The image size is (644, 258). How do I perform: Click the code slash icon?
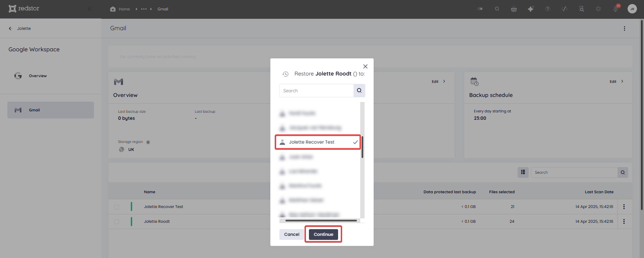(x=565, y=9)
